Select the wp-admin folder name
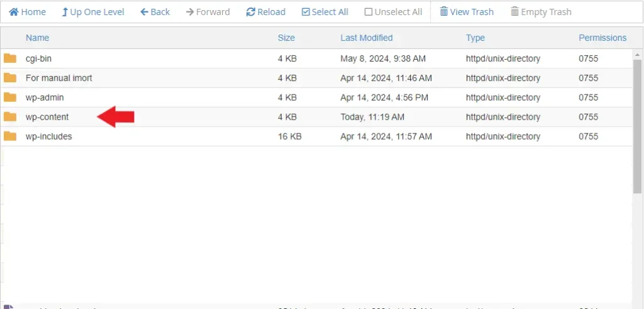 (45, 98)
